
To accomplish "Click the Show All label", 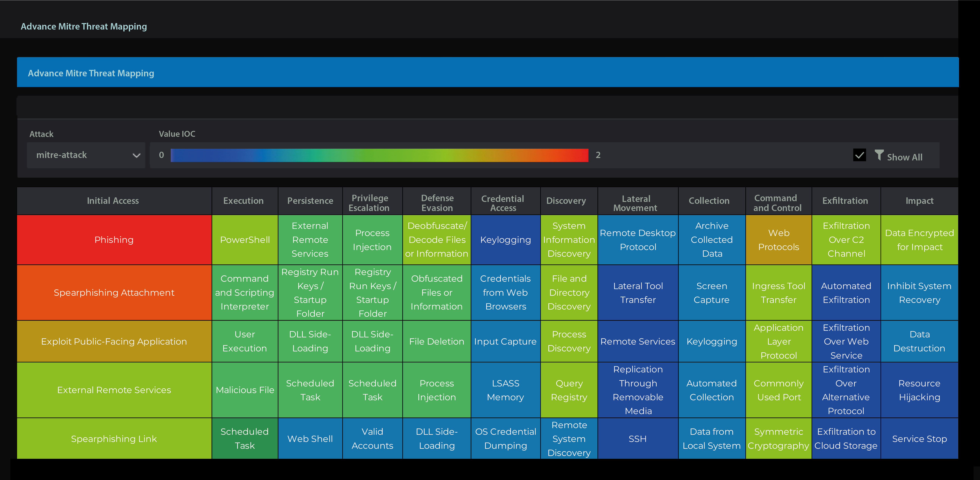I will 904,157.
